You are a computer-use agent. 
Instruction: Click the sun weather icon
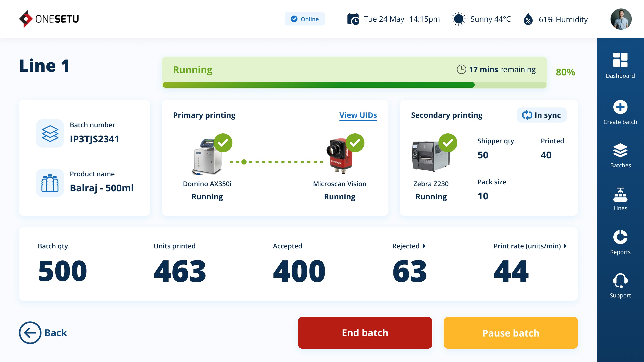pyautogui.click(x=458, y=19)
